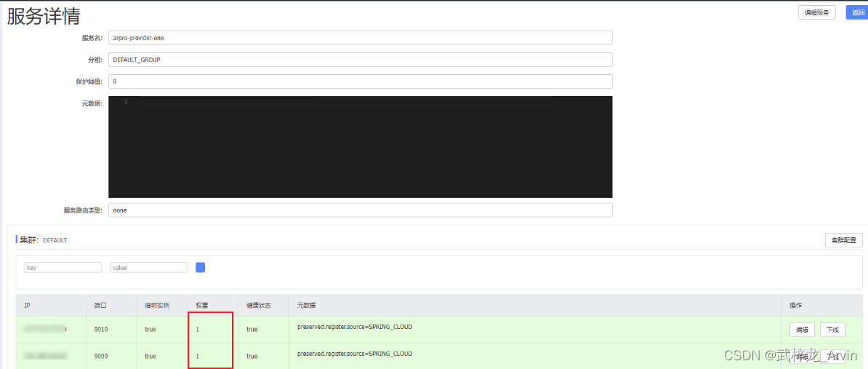Click 下线 for the port 9010 instance
The height and width of the screenshot is (369, 868).
832,330
